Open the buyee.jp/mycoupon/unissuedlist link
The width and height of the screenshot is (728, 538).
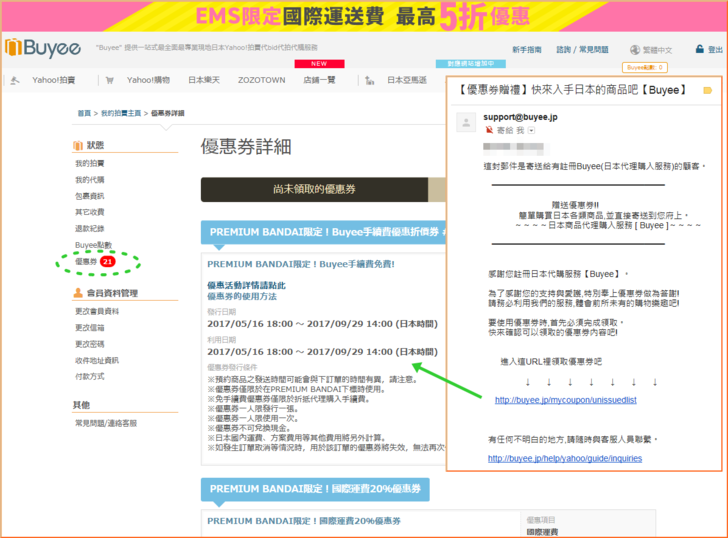565,400
